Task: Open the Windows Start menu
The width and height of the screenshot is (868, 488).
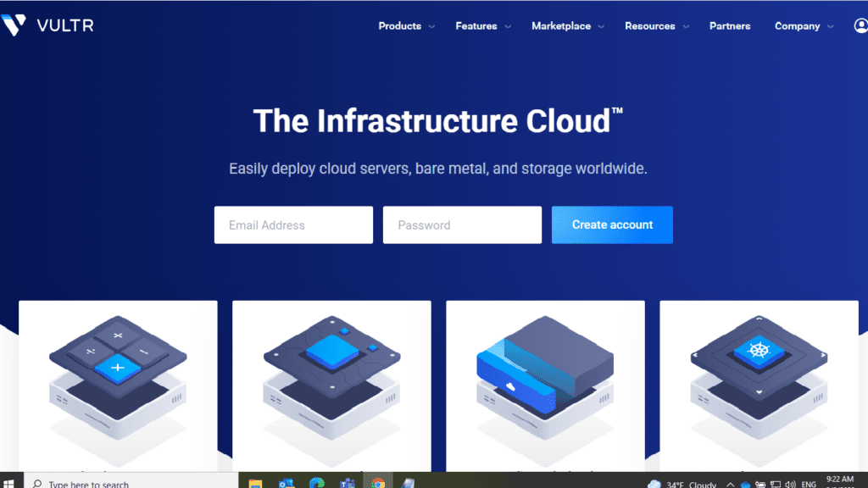Action: tap(8, 482)
